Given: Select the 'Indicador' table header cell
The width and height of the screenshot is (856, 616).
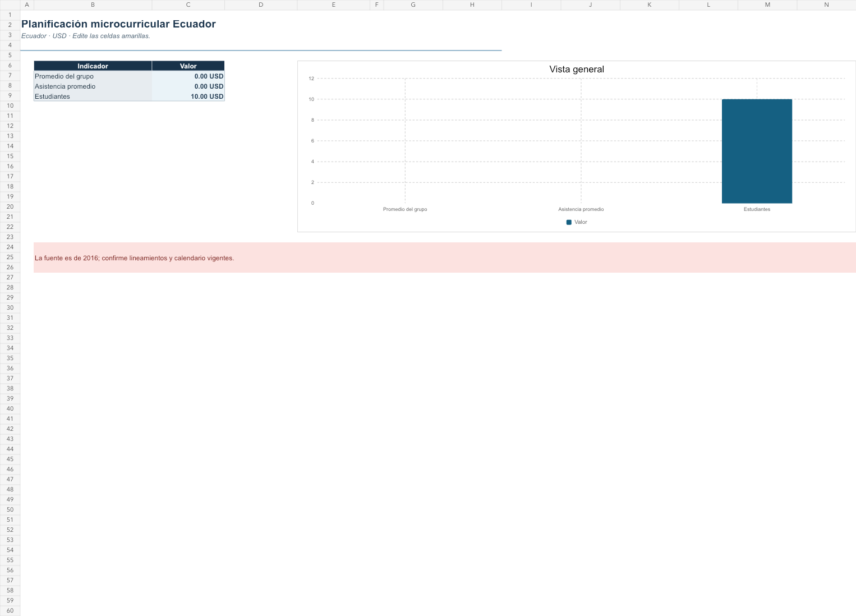Looking at the screenshot, I should tap(93, 66).
